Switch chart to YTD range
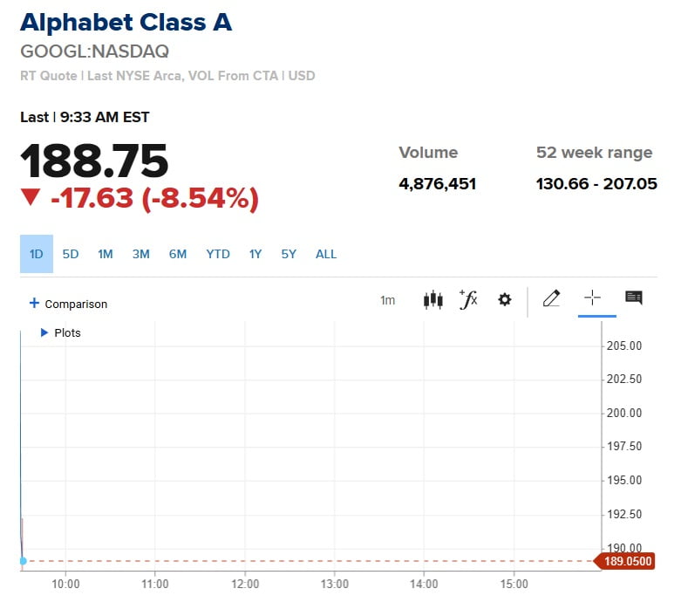The height and width of the screenshot is (616, 681). click(x=218, y=254)
